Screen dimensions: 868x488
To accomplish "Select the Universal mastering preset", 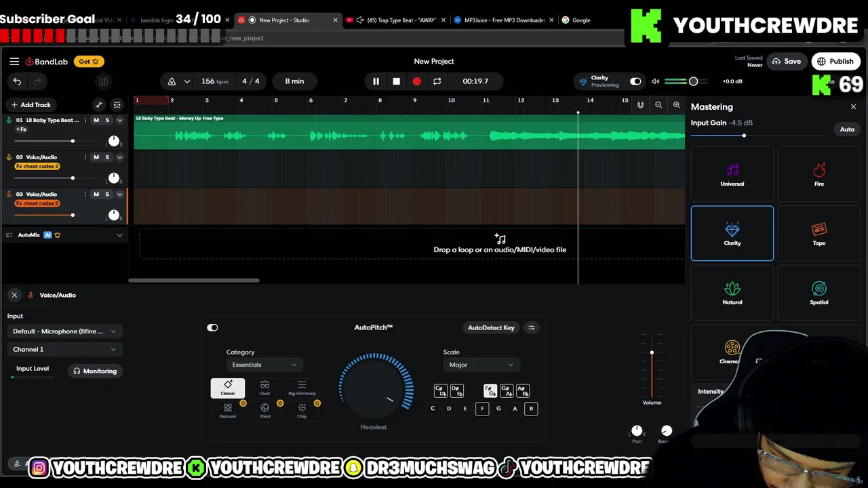I will [x=732, y=175].
